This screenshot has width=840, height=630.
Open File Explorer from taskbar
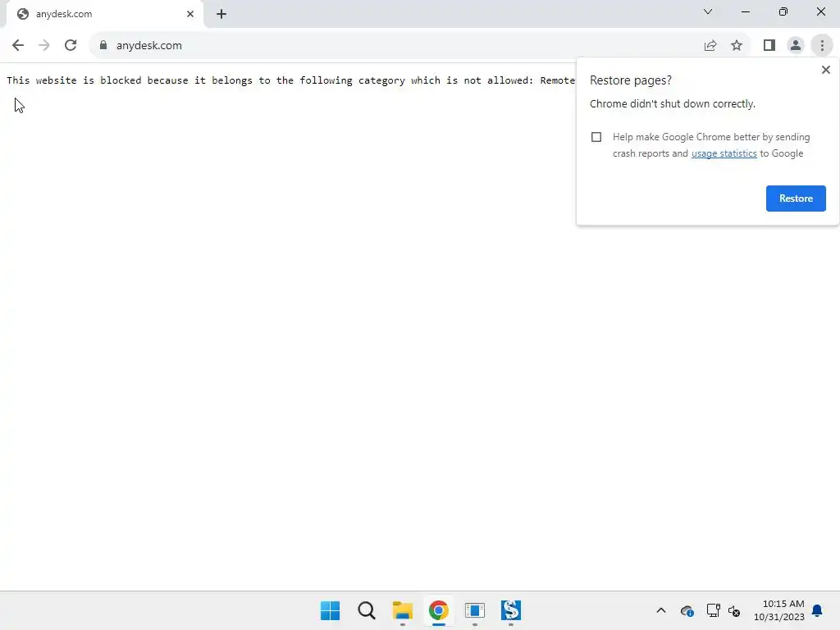click(402, 610)
